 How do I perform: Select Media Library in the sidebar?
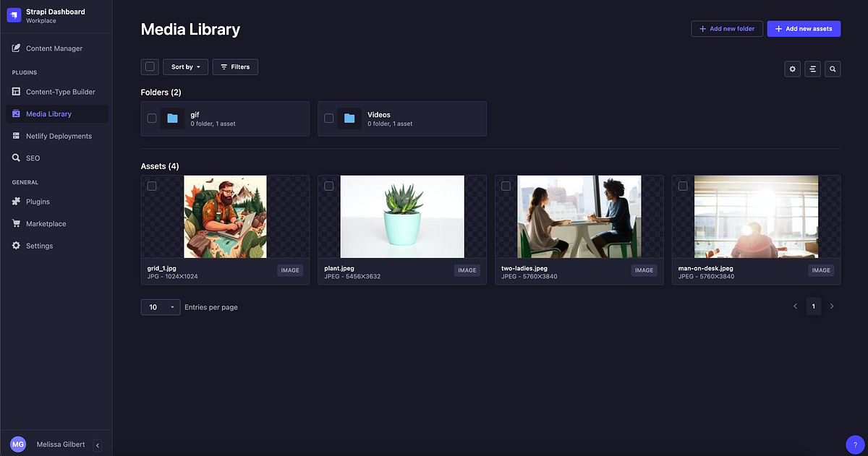tap(48, 113)
